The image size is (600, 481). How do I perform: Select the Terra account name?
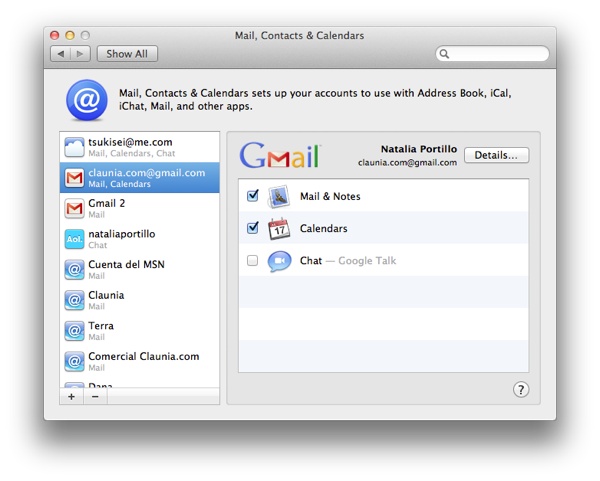[x=101, y=326]
